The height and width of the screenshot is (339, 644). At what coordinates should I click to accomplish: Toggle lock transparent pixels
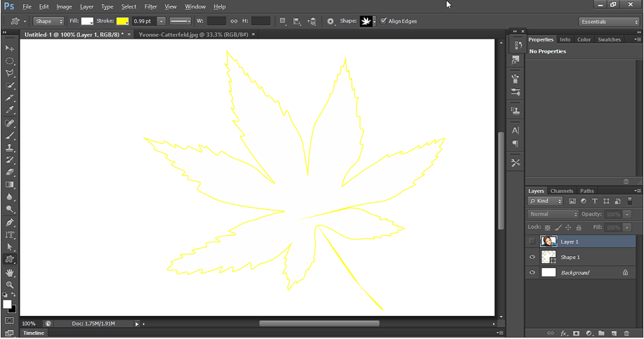click(548, 227)
